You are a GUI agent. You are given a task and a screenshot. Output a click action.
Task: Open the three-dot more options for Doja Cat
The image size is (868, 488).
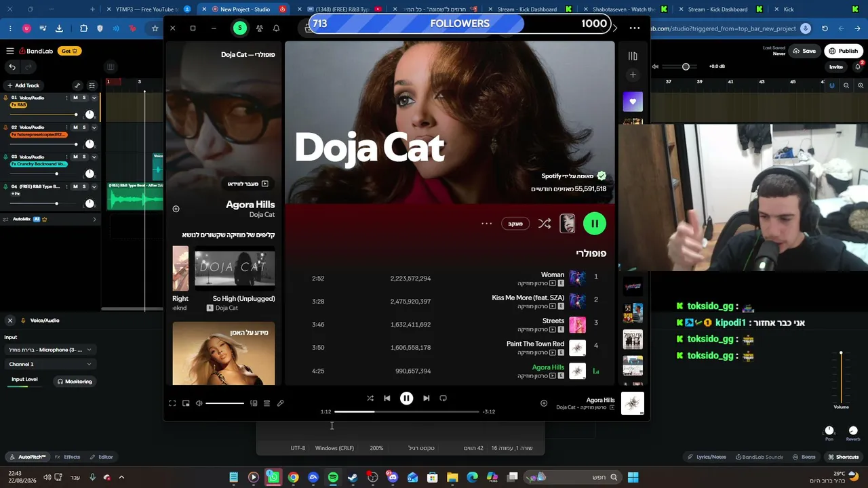tap(486, 224)
